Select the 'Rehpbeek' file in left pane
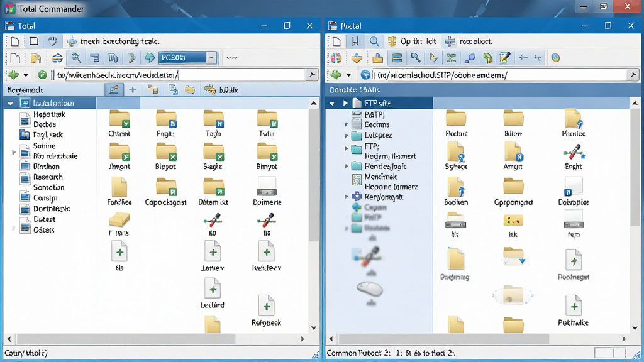 [266, 310]
